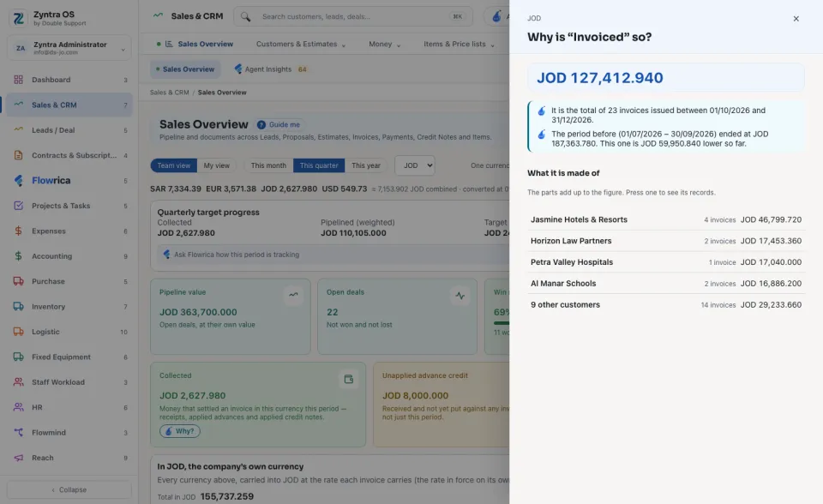Viewport: 823px width, 504px height.
Task: Open Projects & Tasks checkbox icon
Action: click(18, 206)
